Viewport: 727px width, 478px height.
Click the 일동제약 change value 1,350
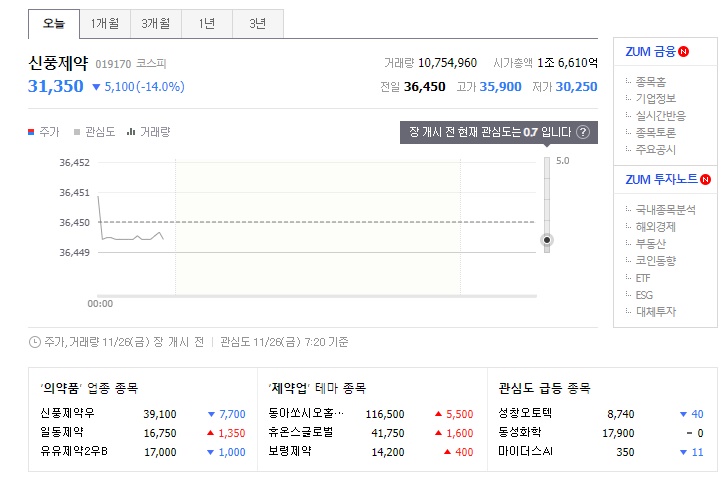coord(232,433)
